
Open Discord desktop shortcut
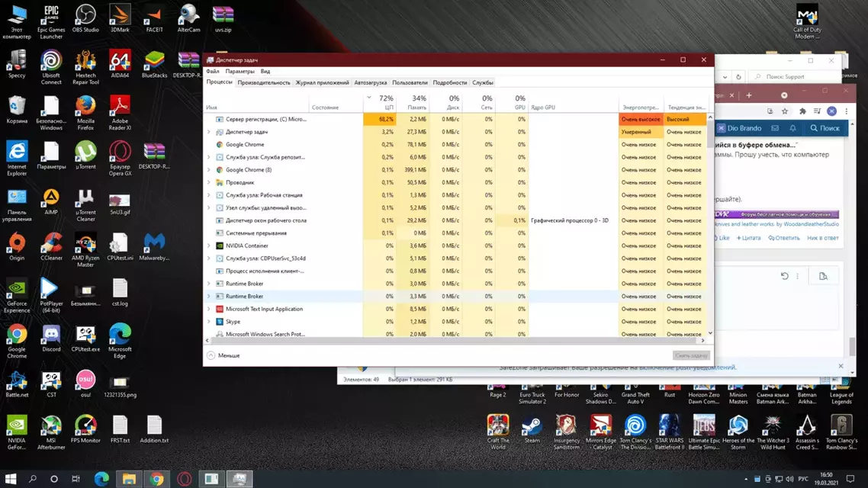51,338
